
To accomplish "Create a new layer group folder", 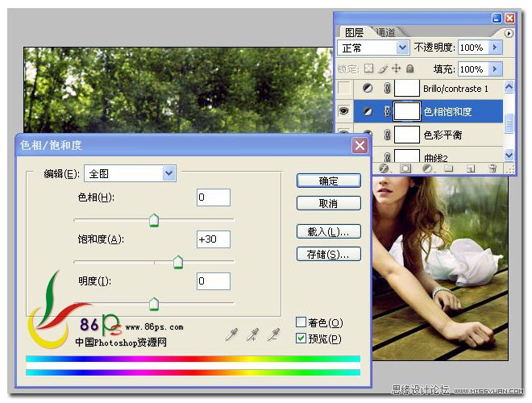I will click(448, 168).
